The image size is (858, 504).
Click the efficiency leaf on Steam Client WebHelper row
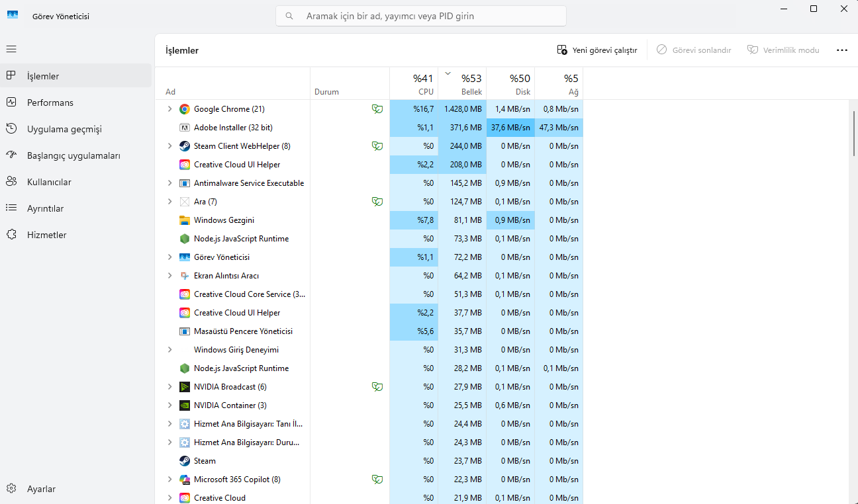click(x=377, y=146)
